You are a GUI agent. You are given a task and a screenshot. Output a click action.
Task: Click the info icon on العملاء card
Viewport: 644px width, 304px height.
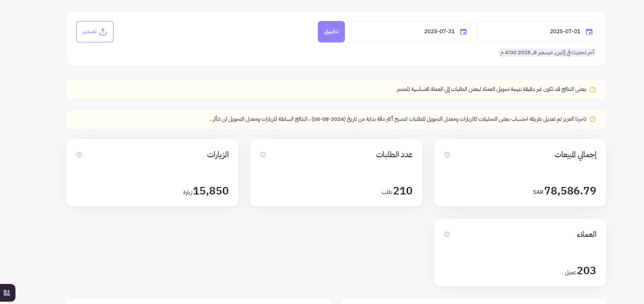[x=447, y=234]
